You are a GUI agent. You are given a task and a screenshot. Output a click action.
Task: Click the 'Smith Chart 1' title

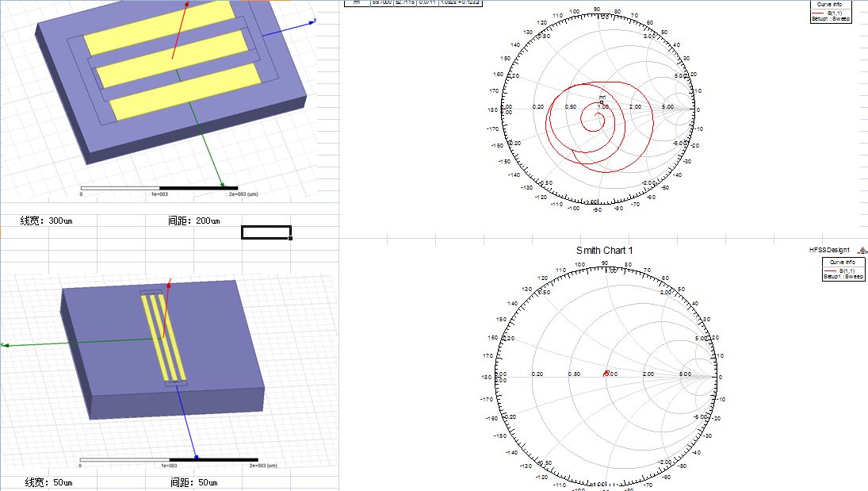(x=605, y=251)
